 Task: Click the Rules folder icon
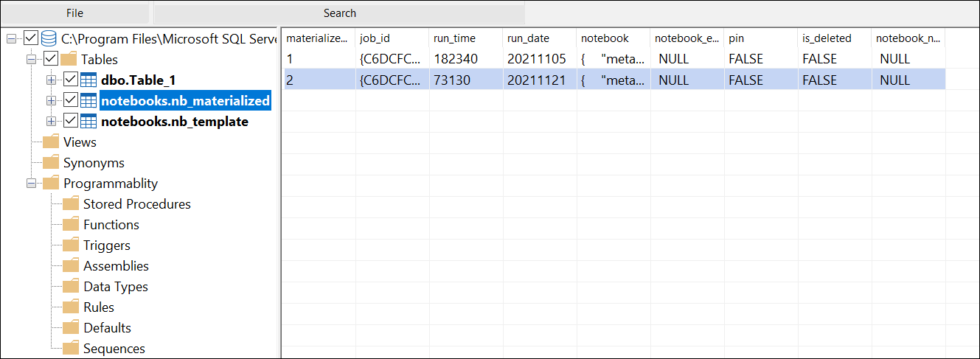(71, 307)
